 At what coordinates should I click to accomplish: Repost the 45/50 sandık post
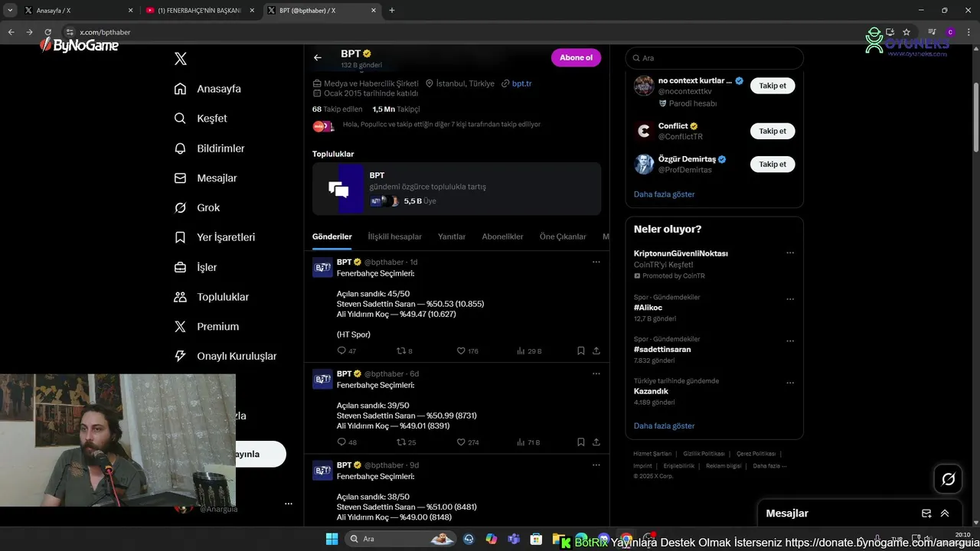(x=400, y=350)
